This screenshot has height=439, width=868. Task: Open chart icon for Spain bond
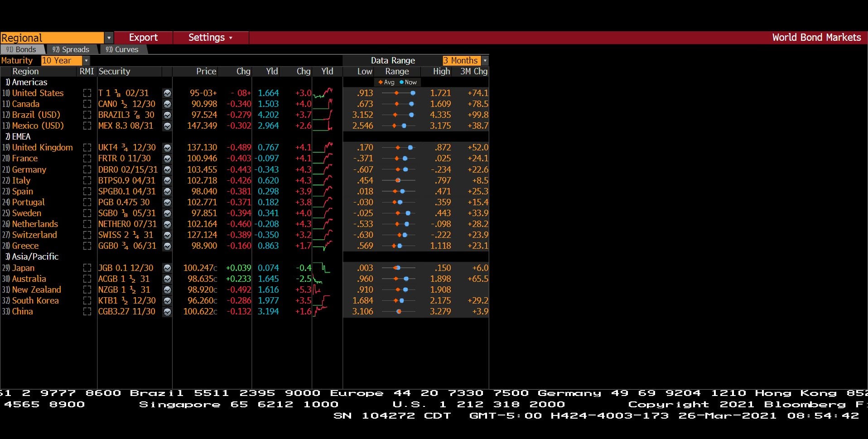coord(167,191)
